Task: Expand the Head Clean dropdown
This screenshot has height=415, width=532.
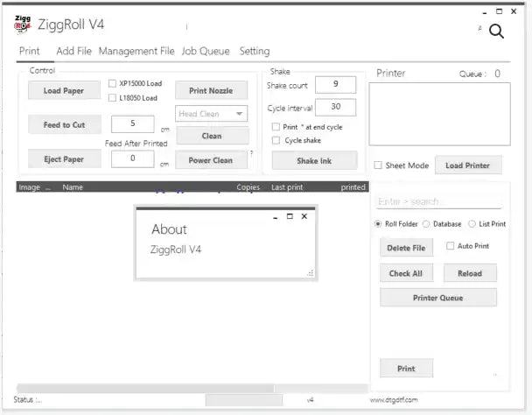Action: coord(212,114)
